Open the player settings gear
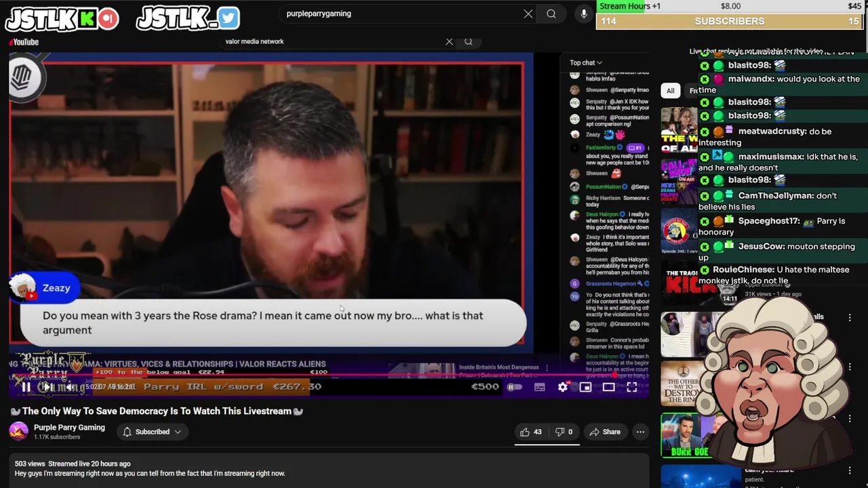 [563, 387]
